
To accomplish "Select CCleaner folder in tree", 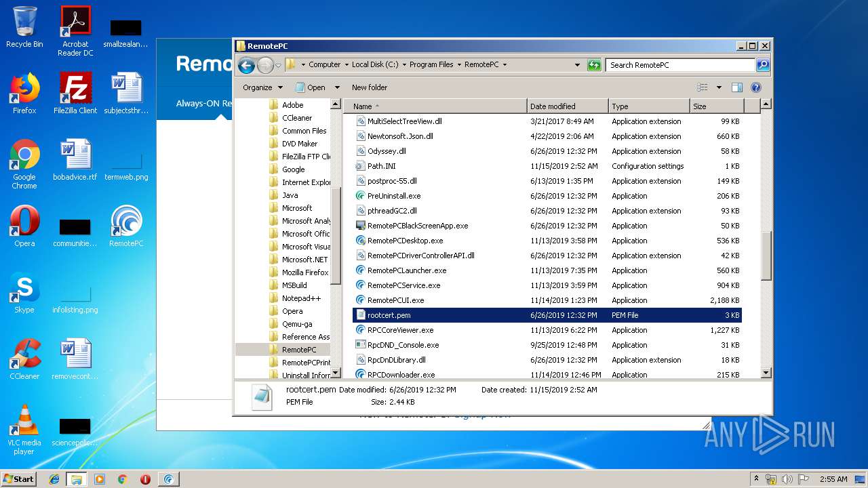I will (291, 118).
